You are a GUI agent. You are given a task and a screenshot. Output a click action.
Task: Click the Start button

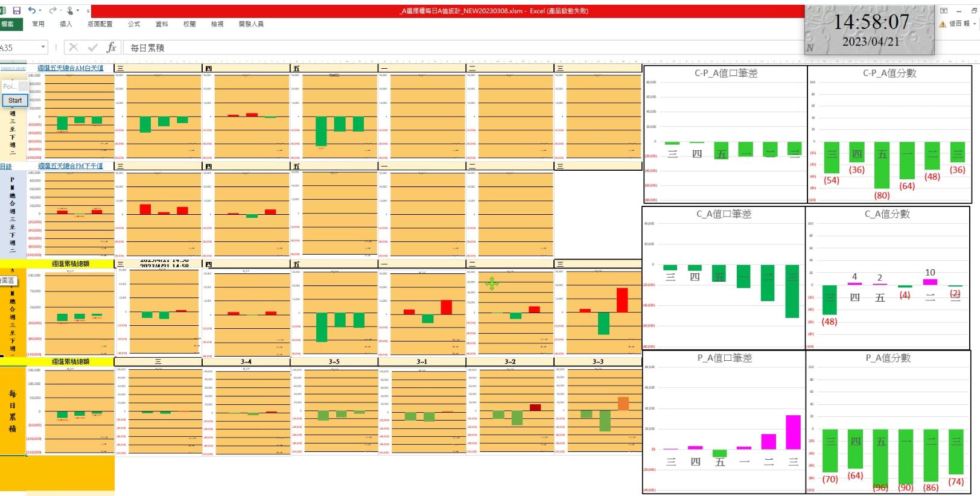click(x=15, y=100)
